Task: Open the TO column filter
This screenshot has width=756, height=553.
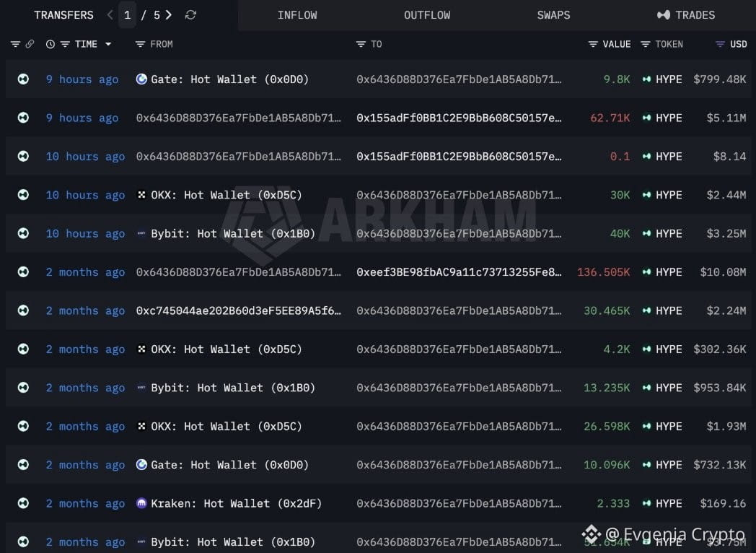Action: [x=361, y=44]
